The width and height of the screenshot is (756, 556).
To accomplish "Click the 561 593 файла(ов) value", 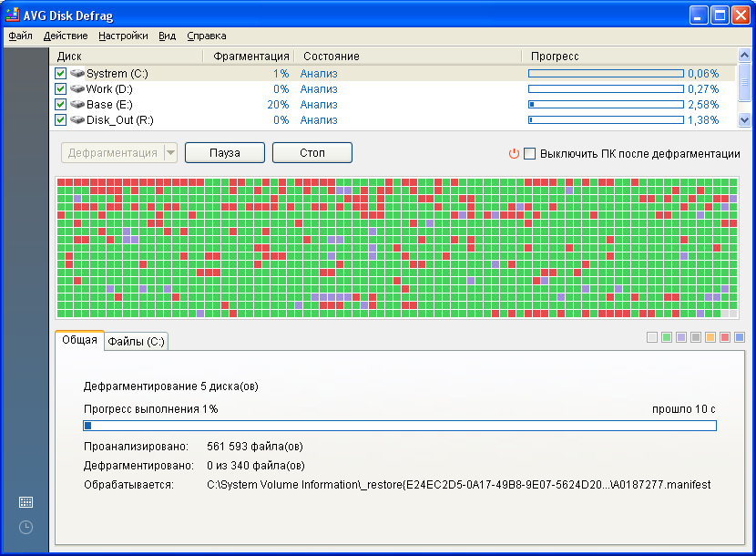I will [x=255, y=447].
